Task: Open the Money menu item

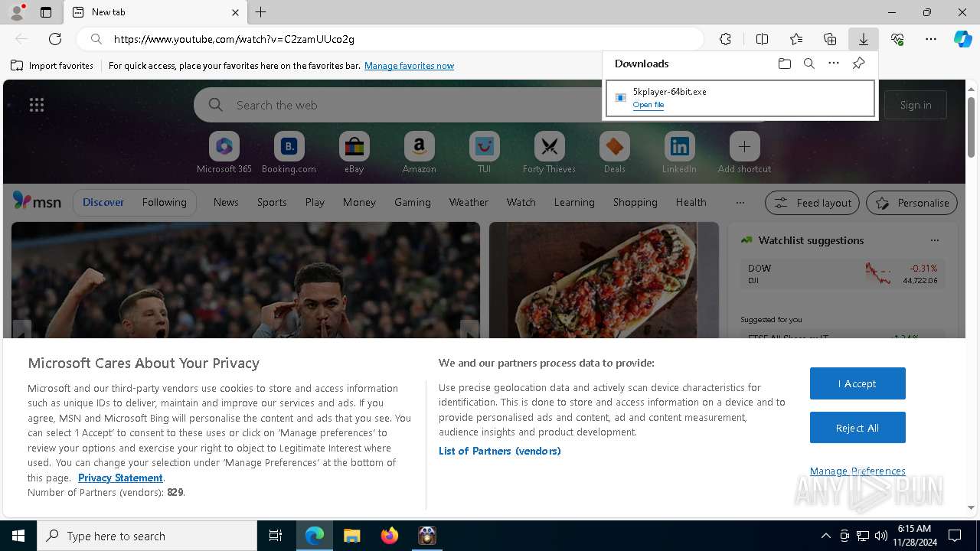Action: 359,202
